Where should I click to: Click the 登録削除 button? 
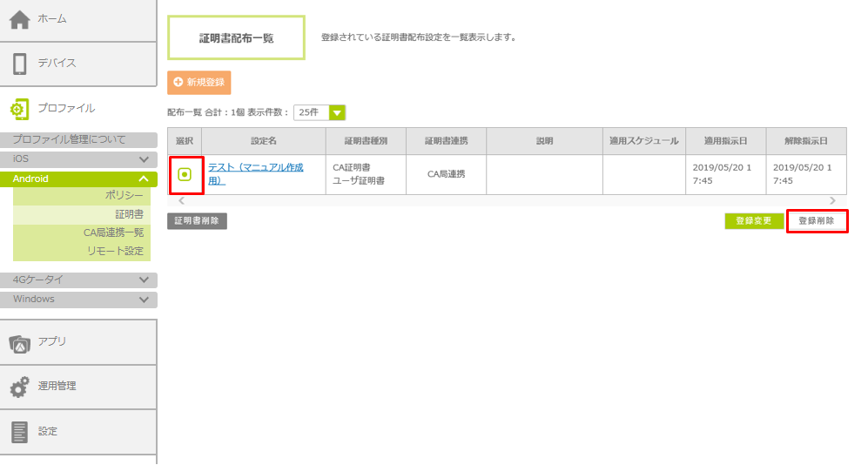coord(817,221)
